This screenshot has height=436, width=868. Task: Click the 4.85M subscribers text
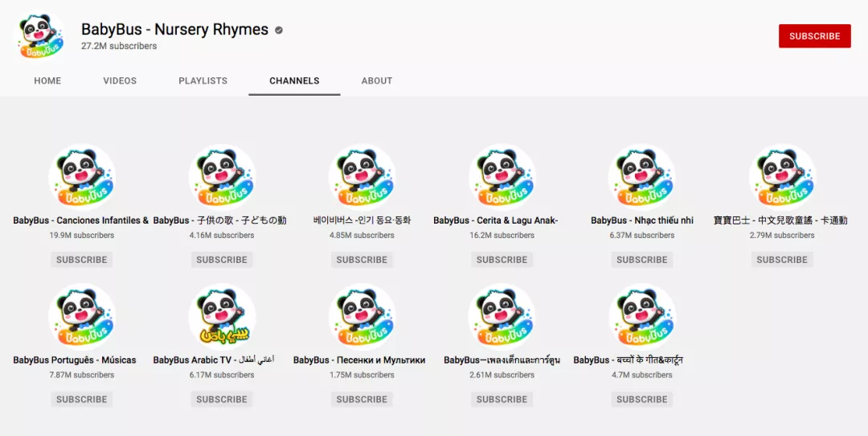(362, 235)
